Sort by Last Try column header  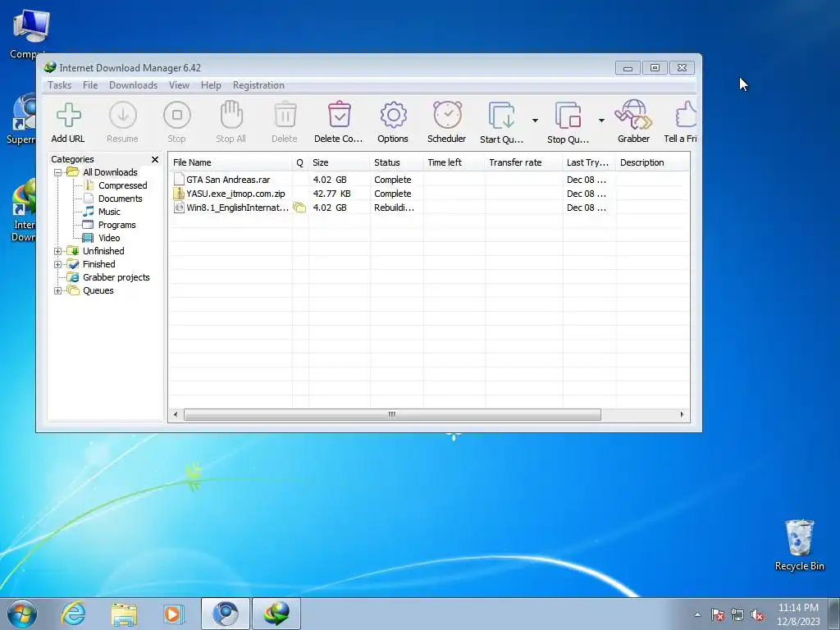589,162
